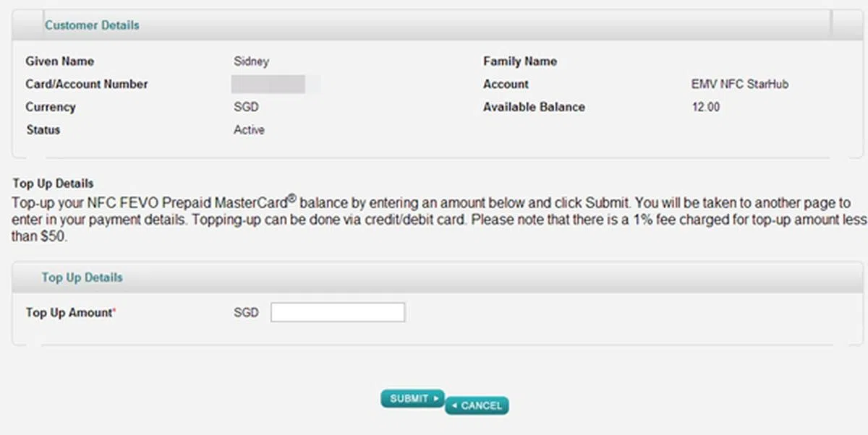
Task: Click the Top Up Amount label
Action: pyautogui.click(x=70, y=313)
